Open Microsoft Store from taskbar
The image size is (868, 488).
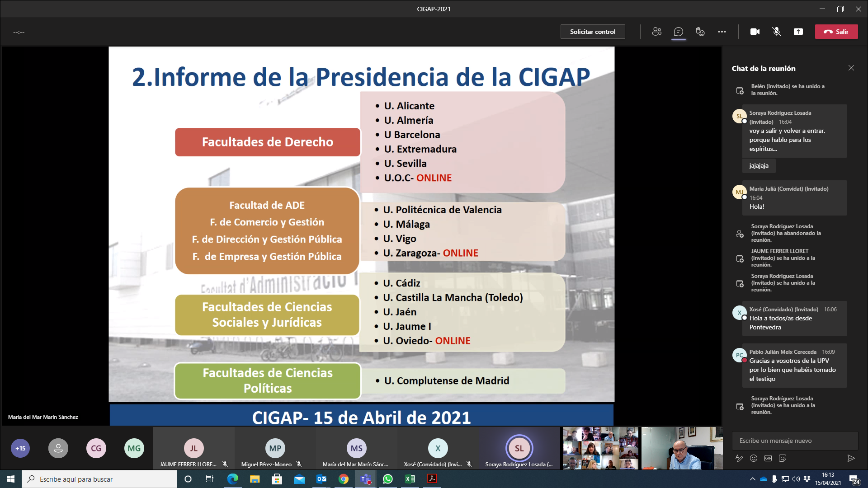277,479
